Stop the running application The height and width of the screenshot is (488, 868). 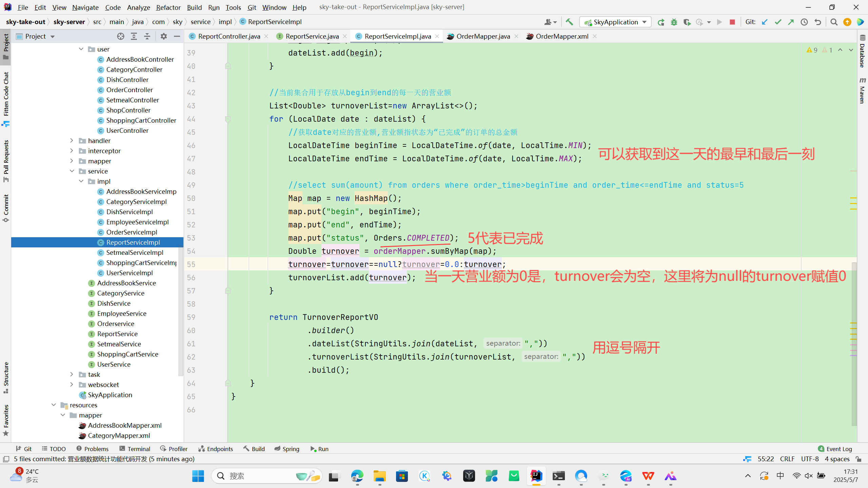coord(732,22)
